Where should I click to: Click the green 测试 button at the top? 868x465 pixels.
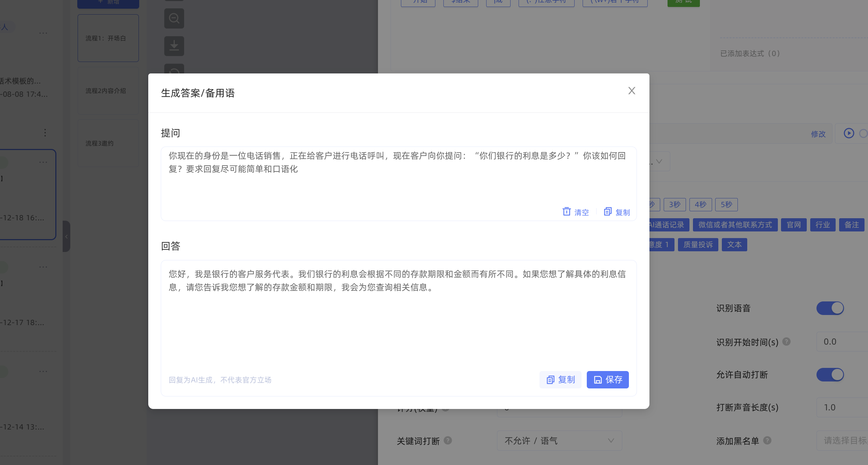tap(684, 3)
